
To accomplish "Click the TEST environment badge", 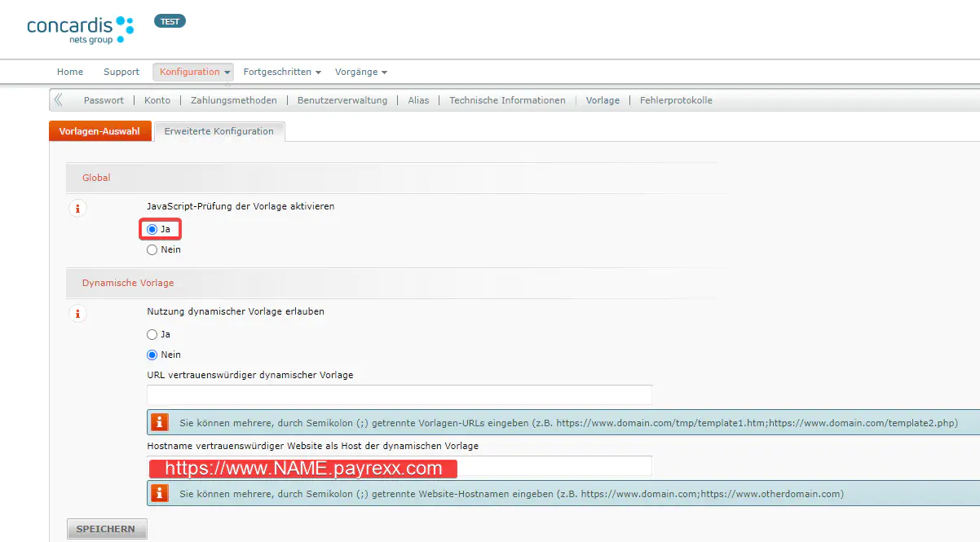I will pos(170,22).
